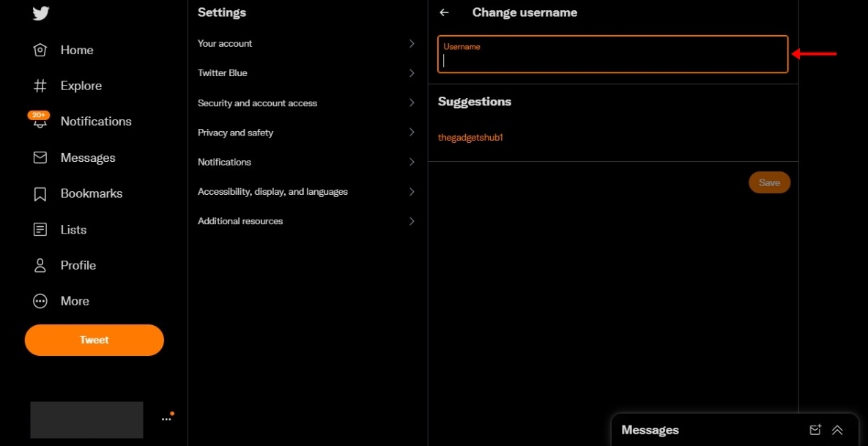This screenshot has height=446, width=868.
Task: Click the More circle ellipsis icon
Action: [40, 301]
